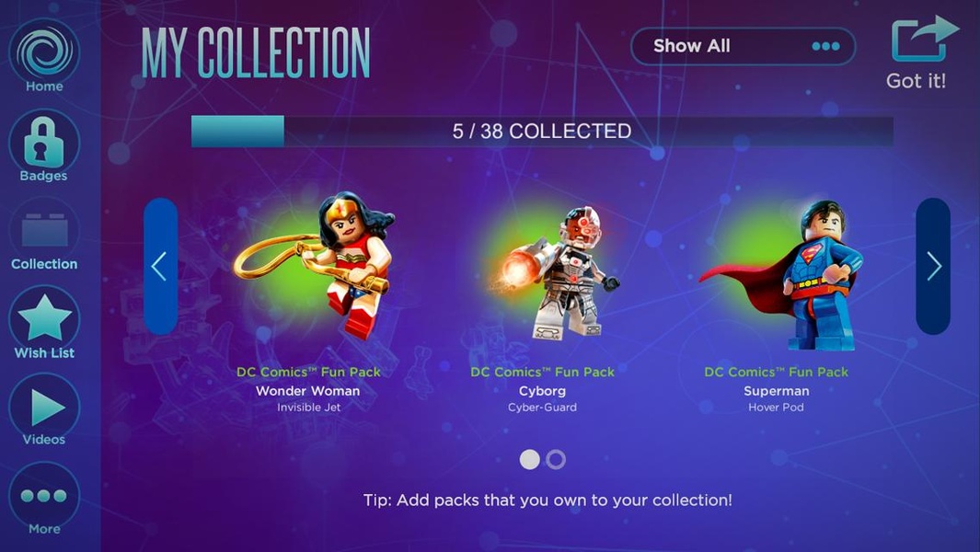Click the Got it! text
This screenshot has width=980, height=552.
(916, 81)
